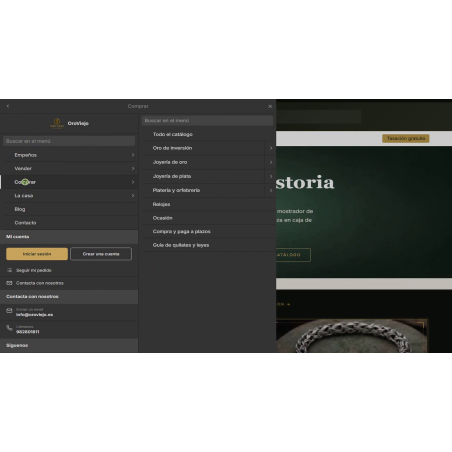The width and height of the screenshot is (452, 452).
Task: Click the envelope icon beside Contacta con nosotros link
Action: point(9,283)
